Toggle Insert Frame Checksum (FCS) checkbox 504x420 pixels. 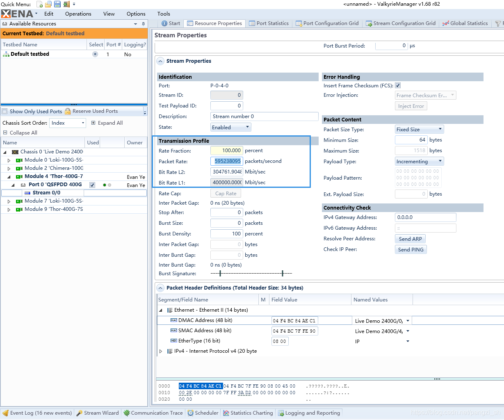(398, 86)
